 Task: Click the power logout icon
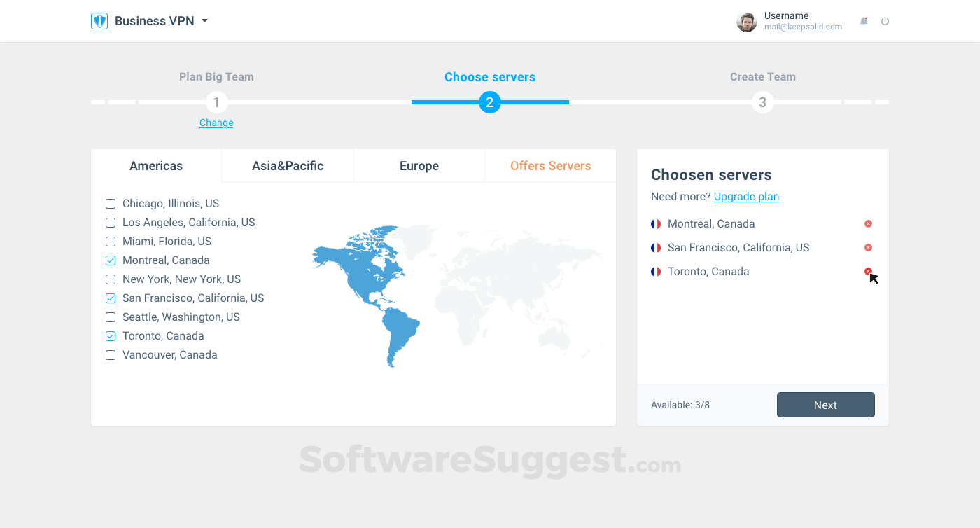(885, 21)
